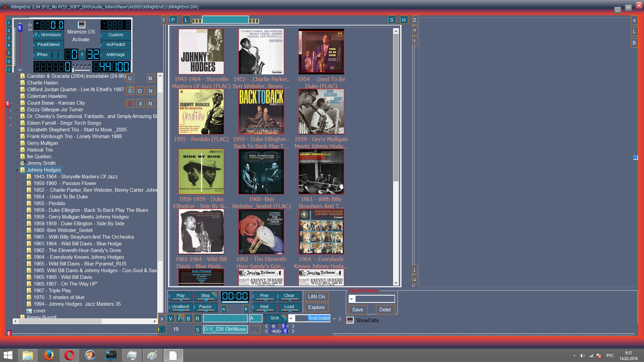Click the F button in the bottom toolbar

click(179, 318)
